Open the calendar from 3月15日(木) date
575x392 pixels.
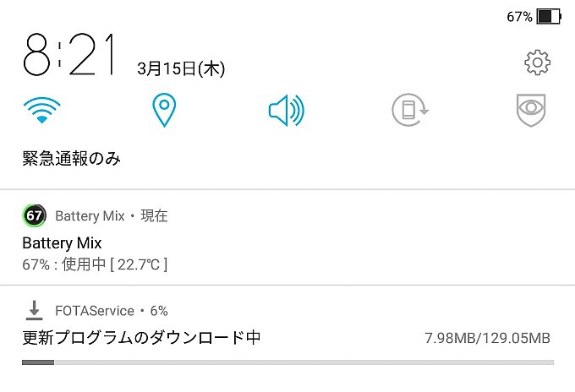181,68
